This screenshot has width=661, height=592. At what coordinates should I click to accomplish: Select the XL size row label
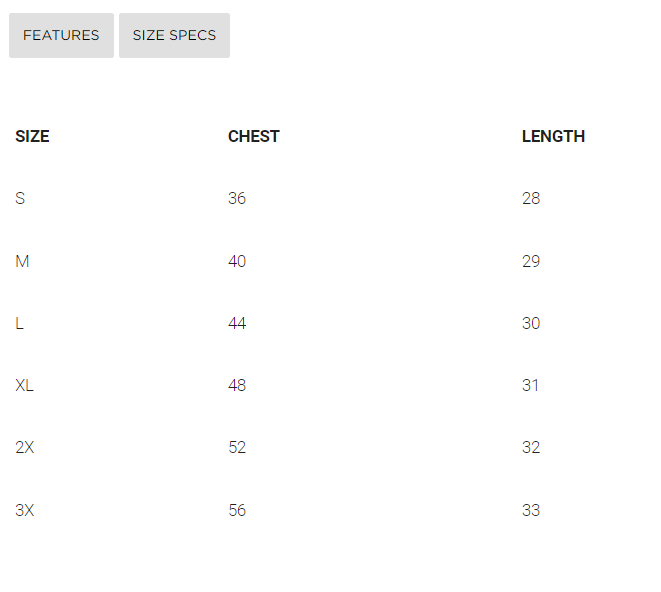coord(24,385)
